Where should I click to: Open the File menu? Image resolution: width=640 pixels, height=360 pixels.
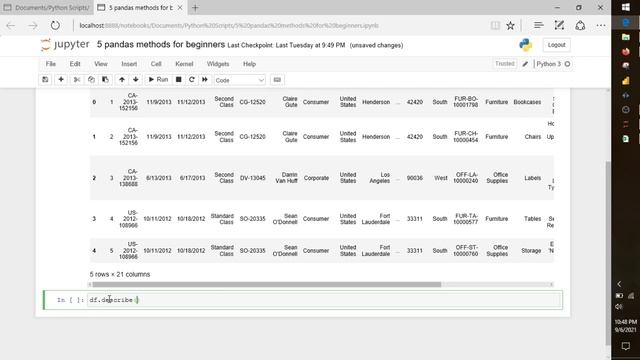coord(51,64)
